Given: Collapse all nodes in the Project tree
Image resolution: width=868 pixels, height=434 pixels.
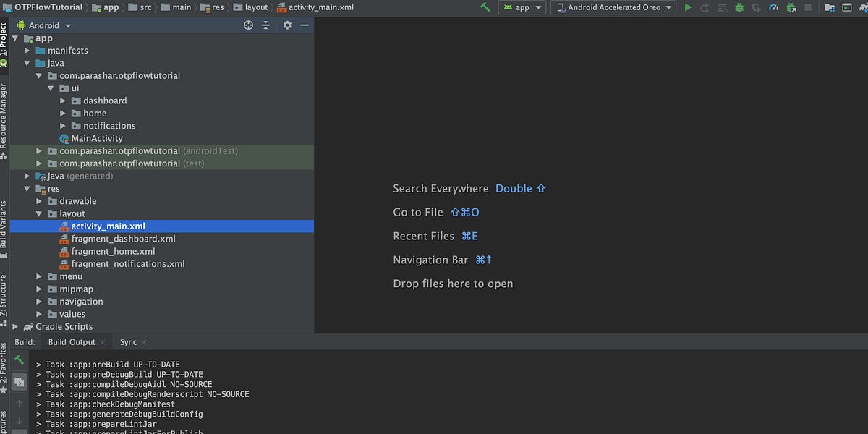Looking at the screenshot, I should [x=265, y=25].
